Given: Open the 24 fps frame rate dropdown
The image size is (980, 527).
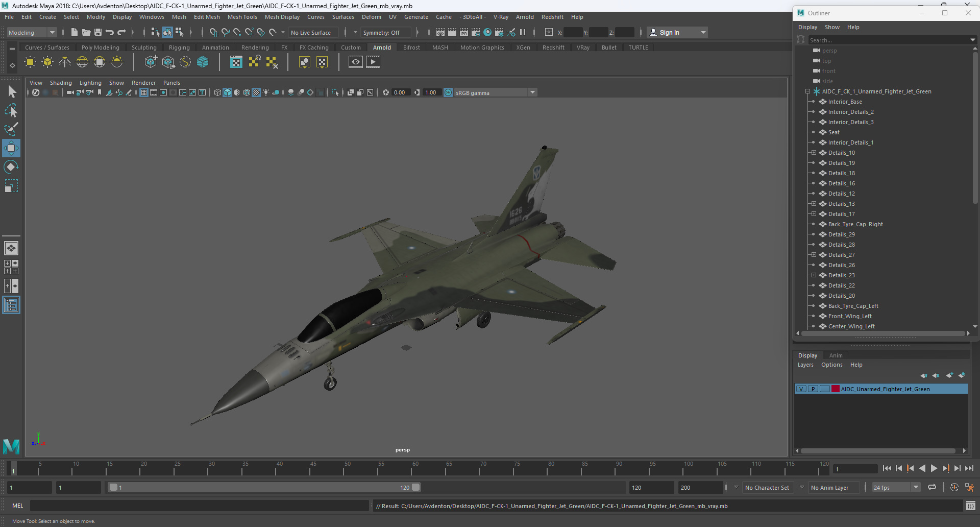Looking at the screenshot, I should click(916, 487).
